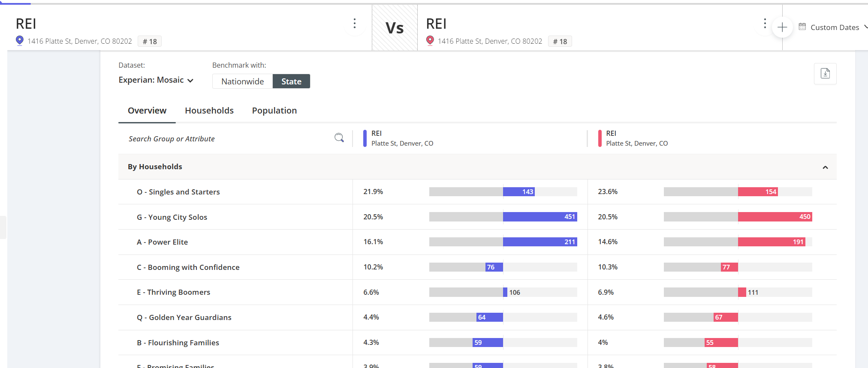Click the red 450 bar for Young City Solos

[775, 217]
